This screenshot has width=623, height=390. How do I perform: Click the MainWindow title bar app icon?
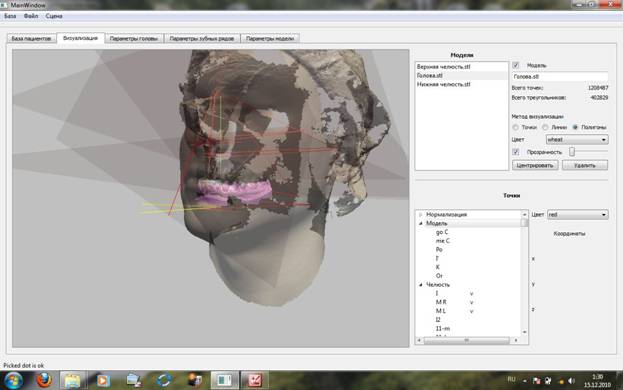[4, 5]
